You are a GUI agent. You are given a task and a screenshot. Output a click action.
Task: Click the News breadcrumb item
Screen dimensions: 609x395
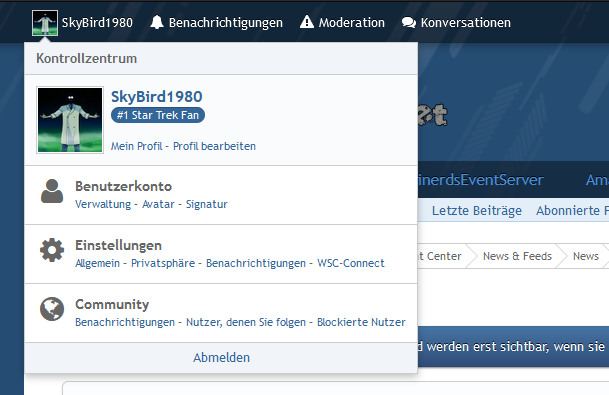coord(586,256)
